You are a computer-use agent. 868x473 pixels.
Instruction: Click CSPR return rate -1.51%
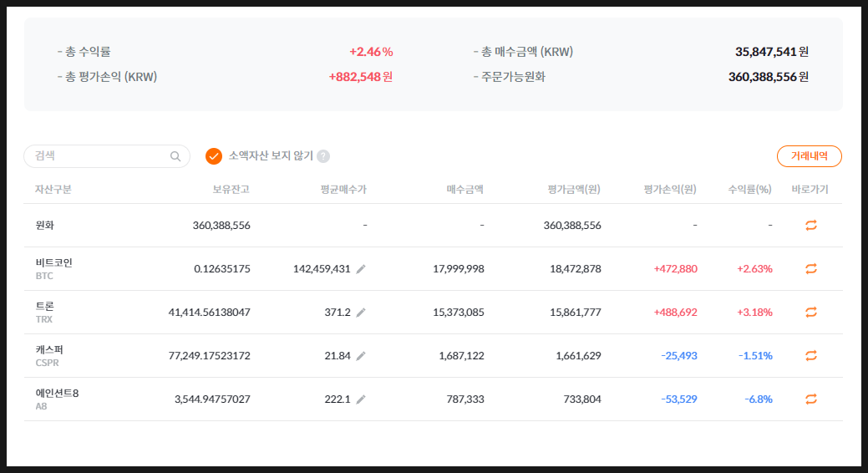[x=755, y=355]
